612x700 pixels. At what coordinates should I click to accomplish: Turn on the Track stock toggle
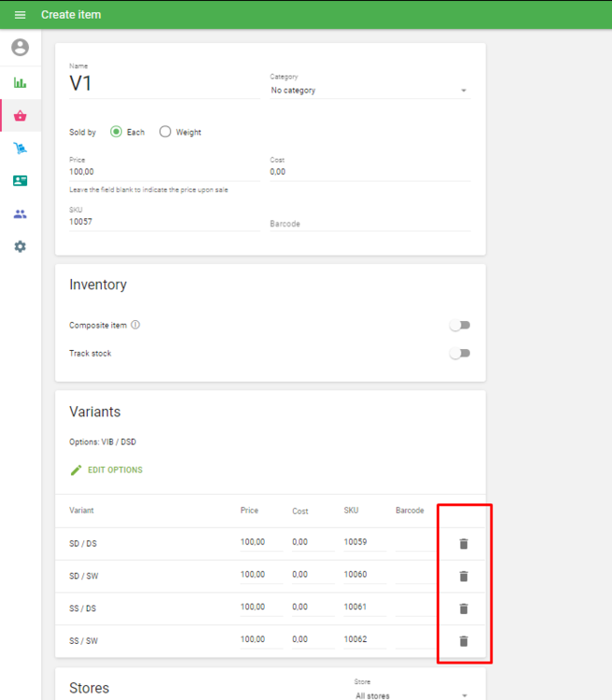pyautogui.click(x=459, y=354)
